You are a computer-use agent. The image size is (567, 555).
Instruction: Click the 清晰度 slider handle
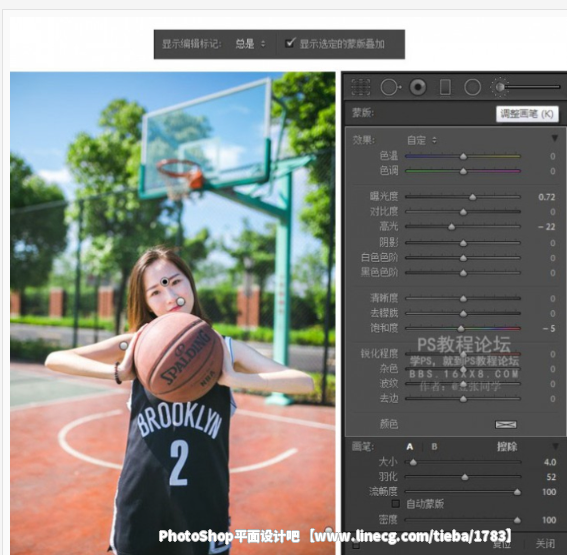463,299
